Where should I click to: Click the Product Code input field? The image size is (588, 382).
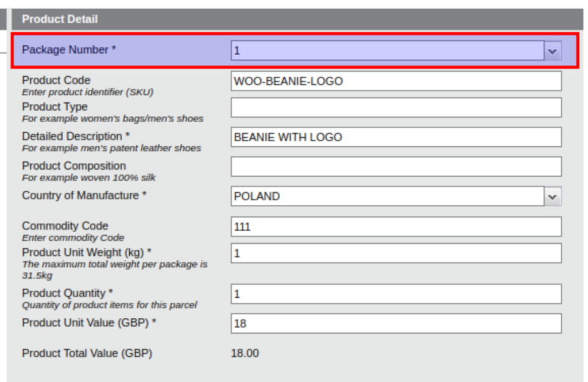tap(396, 81)
